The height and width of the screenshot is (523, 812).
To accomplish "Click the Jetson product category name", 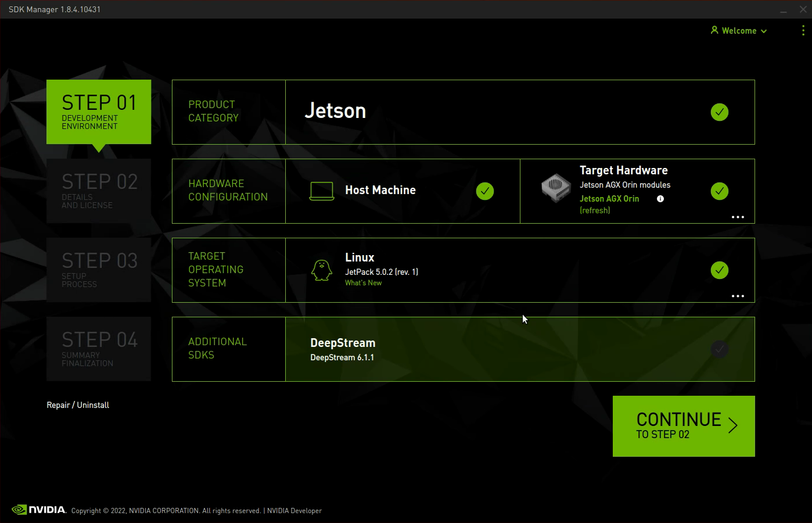I will [335, 110].
